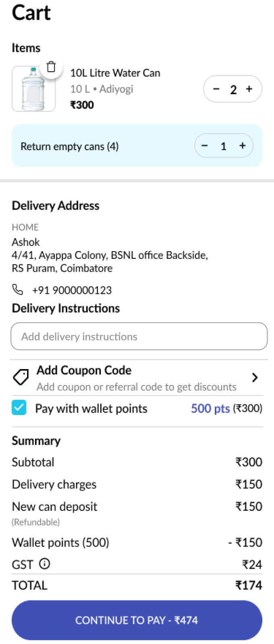
Task: Delete the water can using trash icon
Action: pyautogui.click(x=51, y=67)
